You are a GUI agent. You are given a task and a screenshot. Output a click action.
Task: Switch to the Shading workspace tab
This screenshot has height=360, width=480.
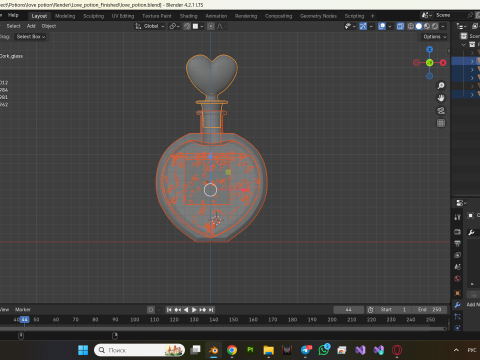pyautogui.click(x=189, y=16)
